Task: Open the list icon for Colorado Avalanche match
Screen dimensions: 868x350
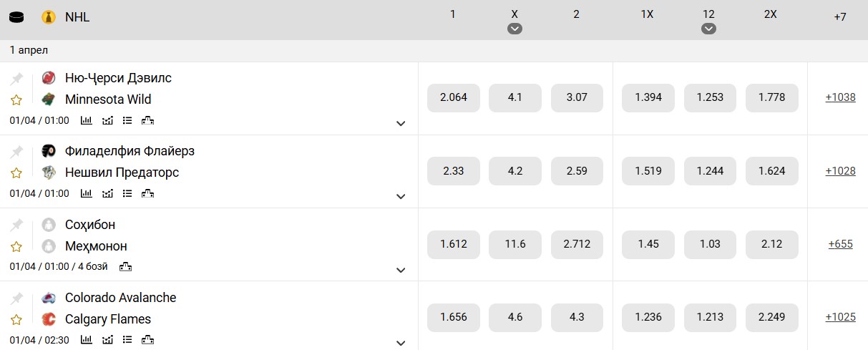Action: (127, 340)
